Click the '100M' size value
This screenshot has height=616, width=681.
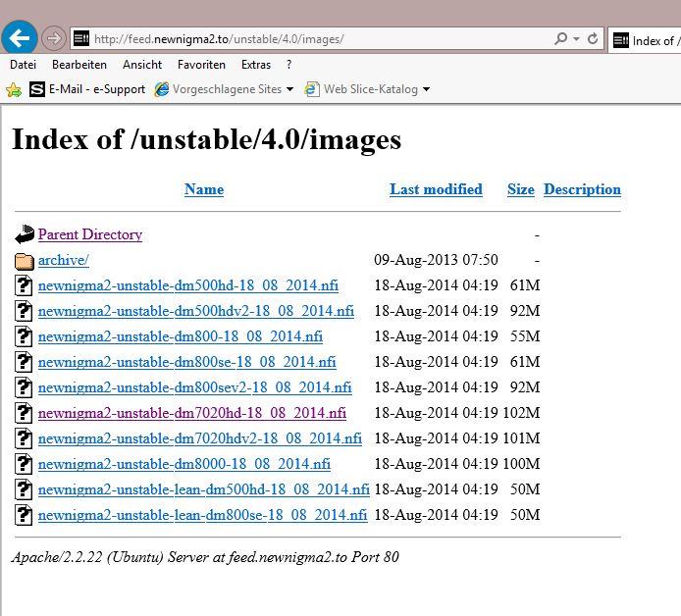[521, 464]
